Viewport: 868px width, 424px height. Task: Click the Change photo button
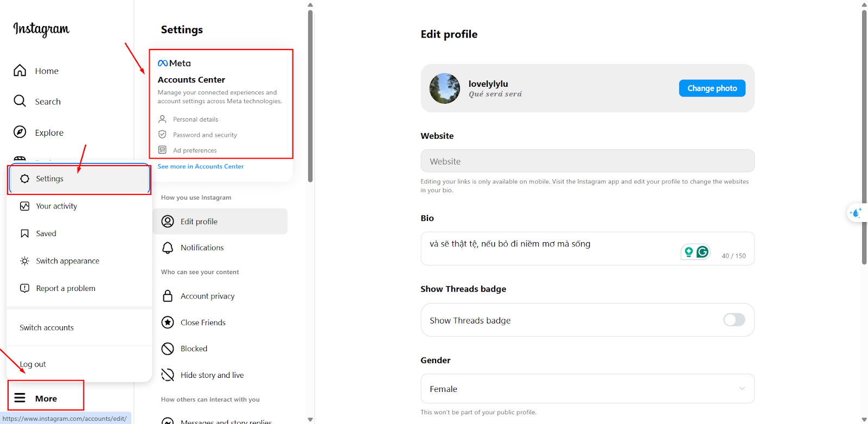pos(712,88)
